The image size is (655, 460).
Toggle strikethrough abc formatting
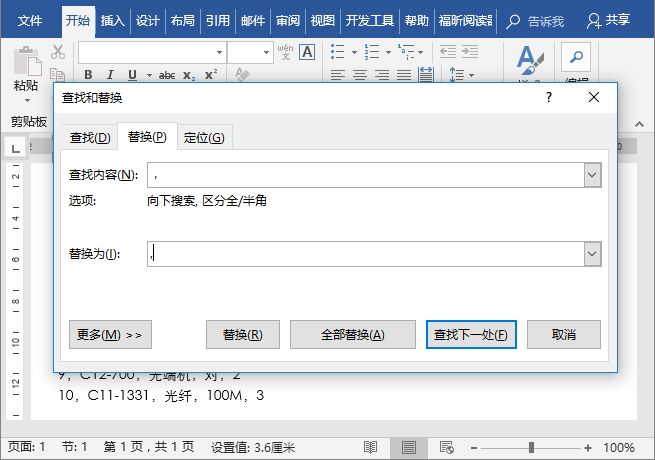tap(167, 75)
